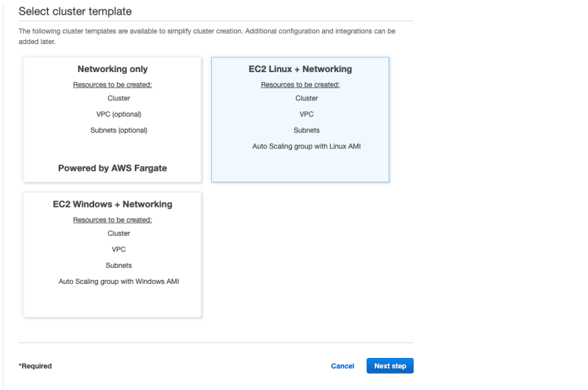588x390 pixels.
Task: Cancel the cluster creation
Action: coord(342,366)
